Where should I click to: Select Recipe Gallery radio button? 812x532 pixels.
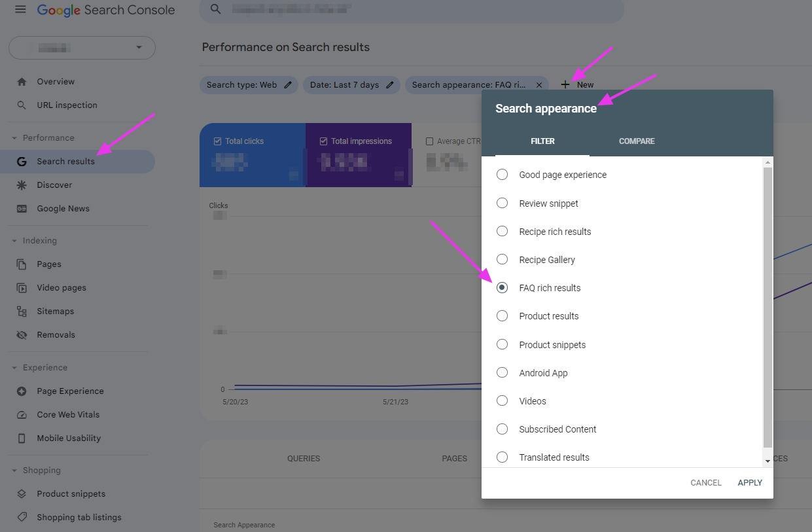(x=502, y=259)
